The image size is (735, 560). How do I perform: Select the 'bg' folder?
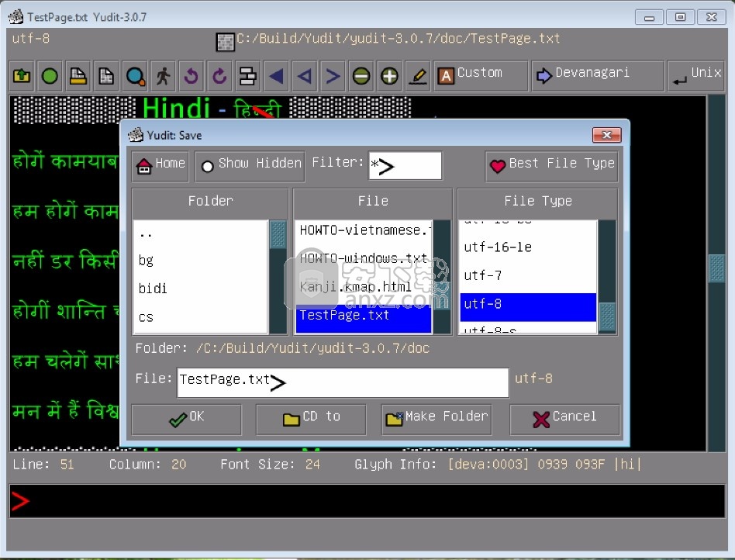coord(201,261)
